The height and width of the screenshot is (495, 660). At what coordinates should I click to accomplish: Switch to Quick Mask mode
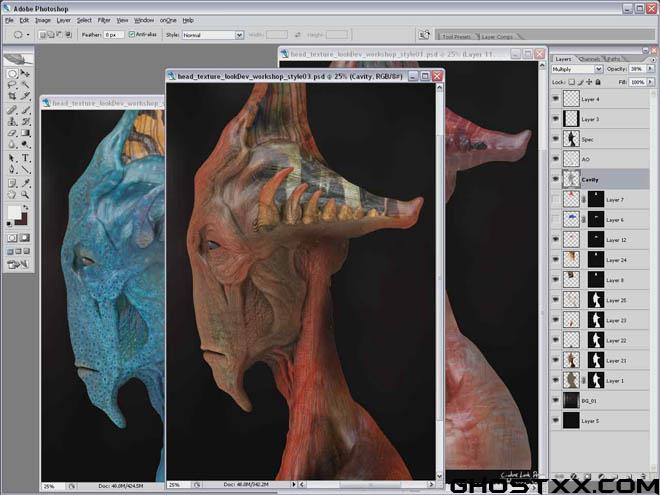tap(25, 238)
